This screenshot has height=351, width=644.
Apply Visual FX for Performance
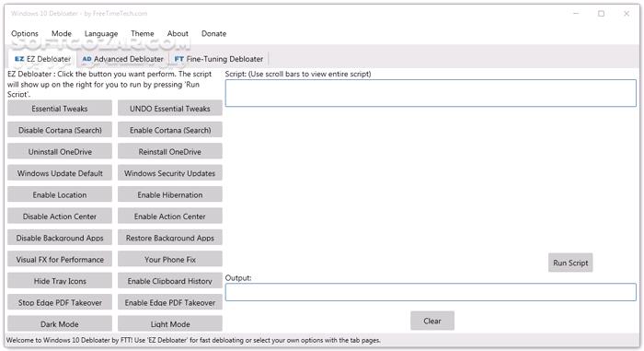coord(60,259)
